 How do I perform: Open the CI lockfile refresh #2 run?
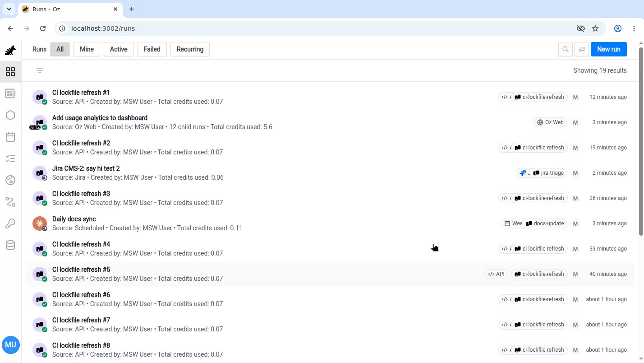point(330,148)
